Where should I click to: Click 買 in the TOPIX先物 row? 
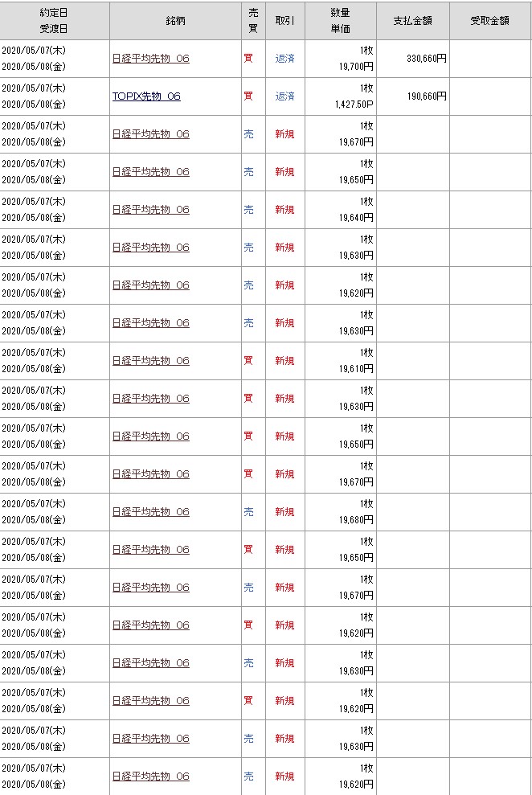click(248, 96)
